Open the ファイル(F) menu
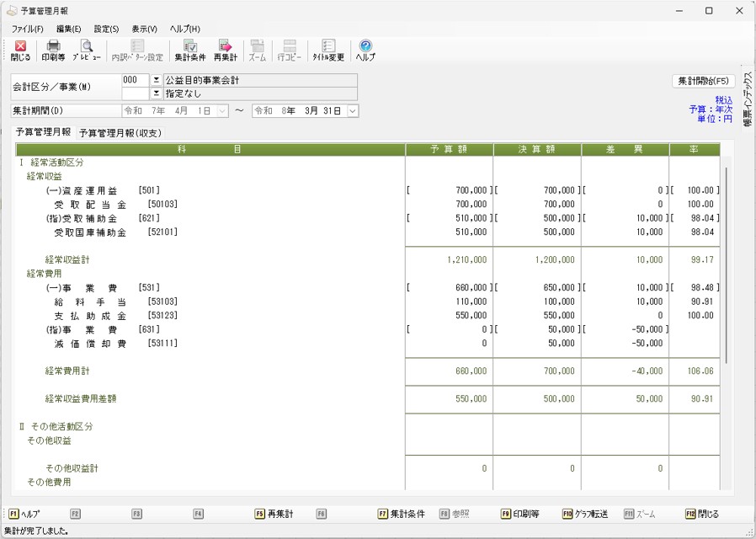This screenshot has height=539, width=756. (27, 29)
